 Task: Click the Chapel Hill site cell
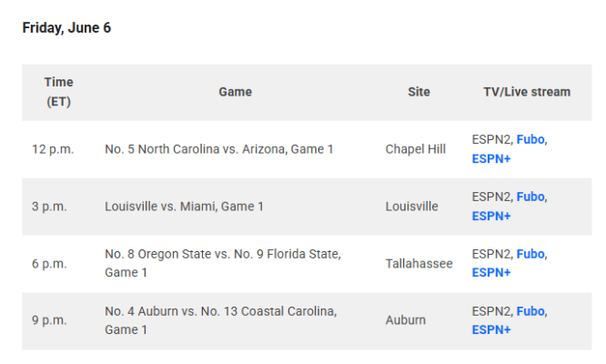pyautogui.click(x=416, y=149)
